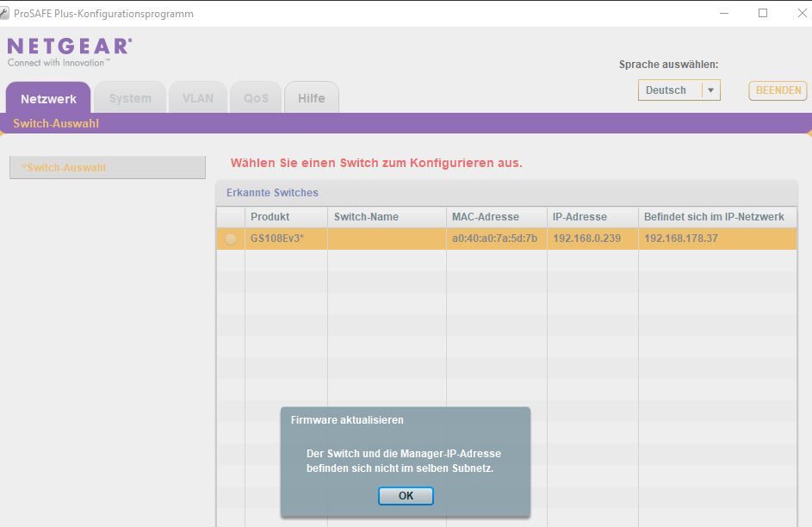812x527 pixels.
Task: Click the Firmware aktualisieren dialog title
Action: [347, 420]
